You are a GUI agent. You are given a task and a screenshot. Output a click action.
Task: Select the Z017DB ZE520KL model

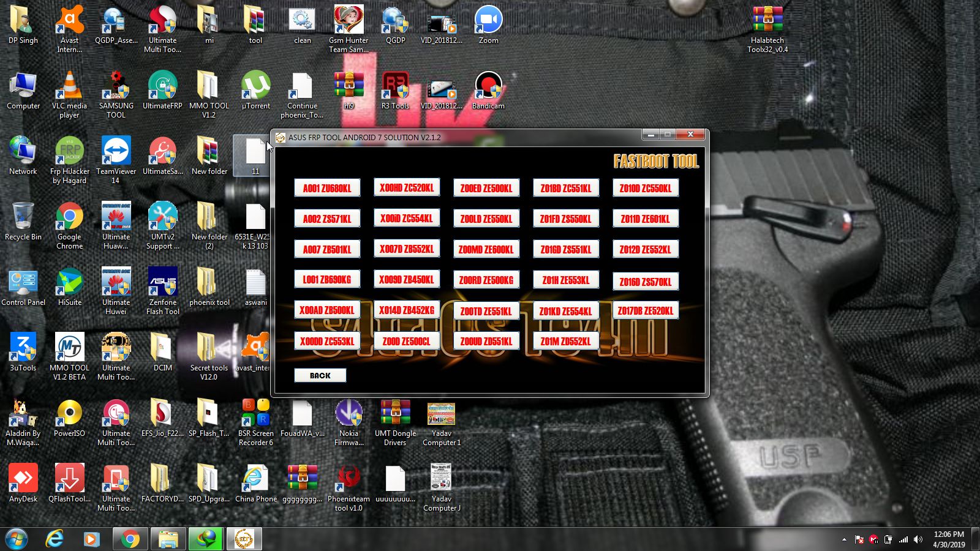pos(645,310)
